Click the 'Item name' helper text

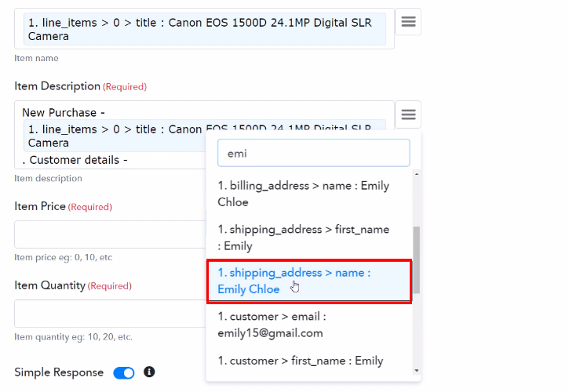click(36, 58)
